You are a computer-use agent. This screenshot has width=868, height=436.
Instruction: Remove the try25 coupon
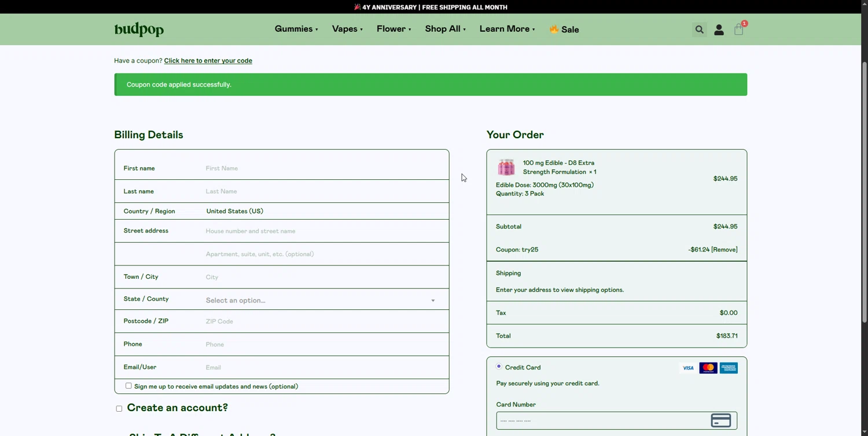(x=724, y=250)
